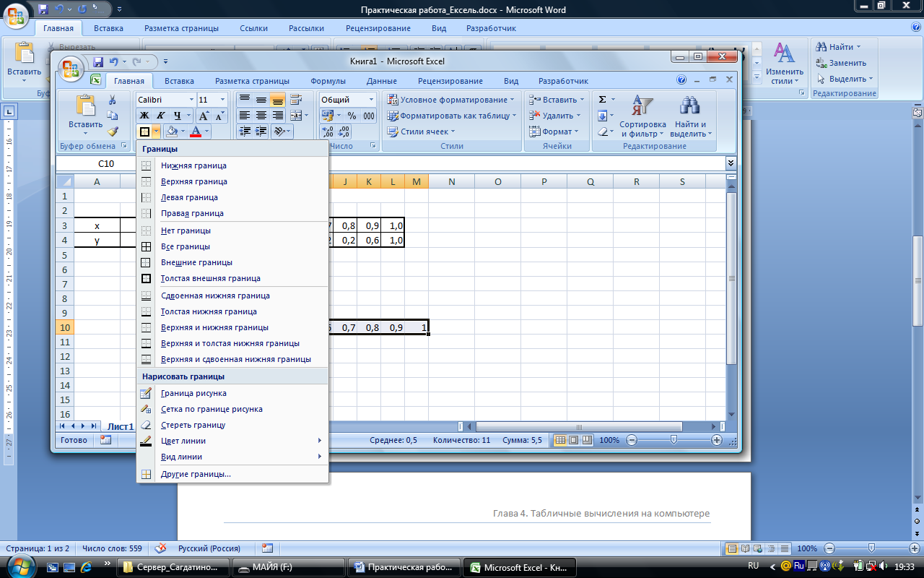Select Стереть границу eraser option
The image size is (924, 578).
[x=232, y=425]
